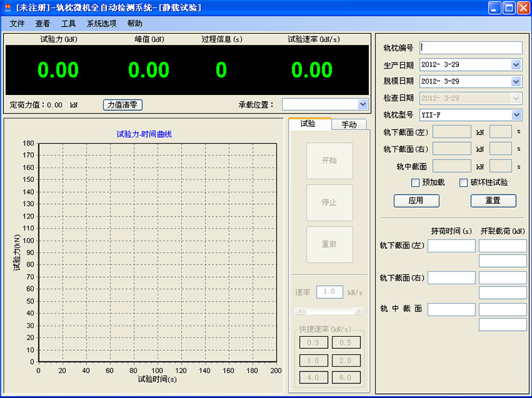Open the 脱模日期 date dropdown
Viewport: 532px width, 398px height.
point(516,81)
